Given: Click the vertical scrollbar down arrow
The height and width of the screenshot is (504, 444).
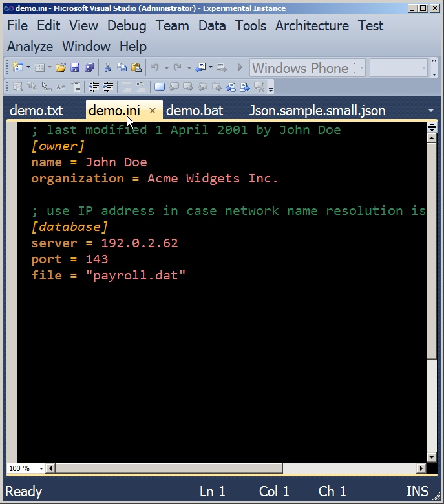Looking at the screenshot, I should point(432,457).
